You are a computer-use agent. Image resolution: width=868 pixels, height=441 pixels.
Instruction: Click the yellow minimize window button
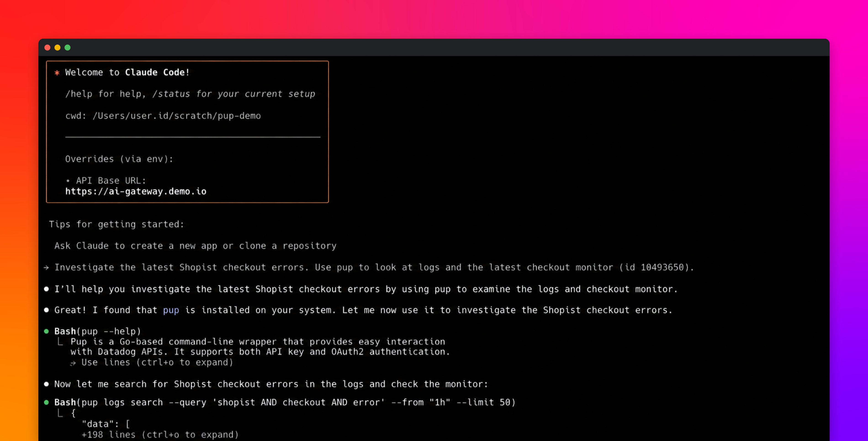coord(57,48)
